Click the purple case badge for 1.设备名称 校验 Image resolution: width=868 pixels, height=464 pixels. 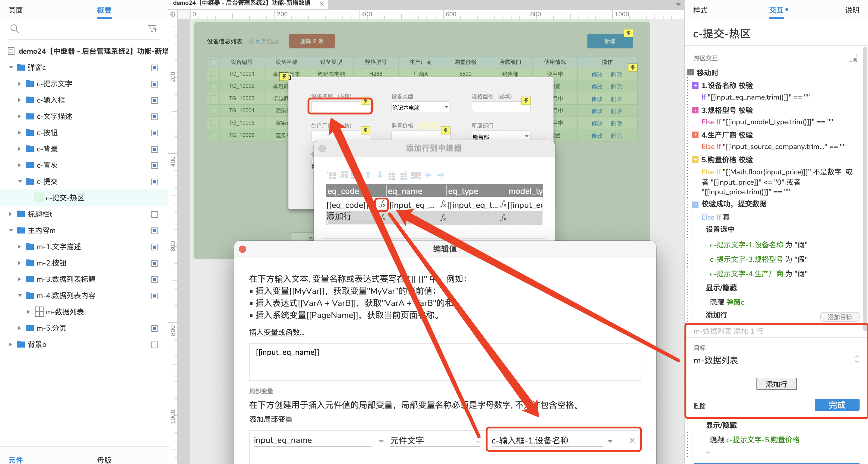tap(695, 85)
